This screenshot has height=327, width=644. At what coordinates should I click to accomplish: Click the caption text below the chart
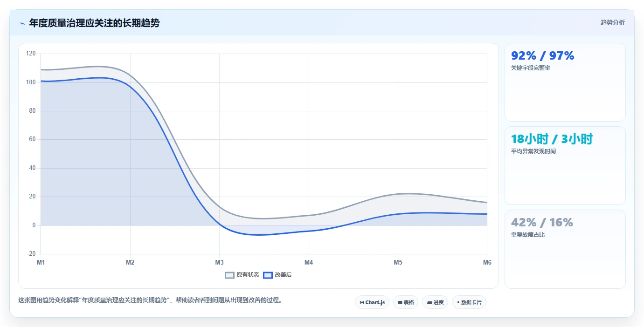tap(150, 300)
